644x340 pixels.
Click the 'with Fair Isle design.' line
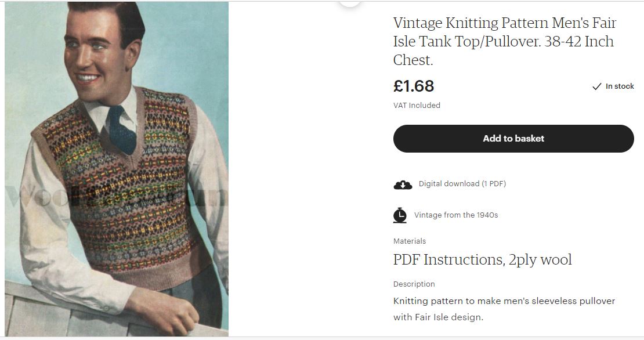438,317
